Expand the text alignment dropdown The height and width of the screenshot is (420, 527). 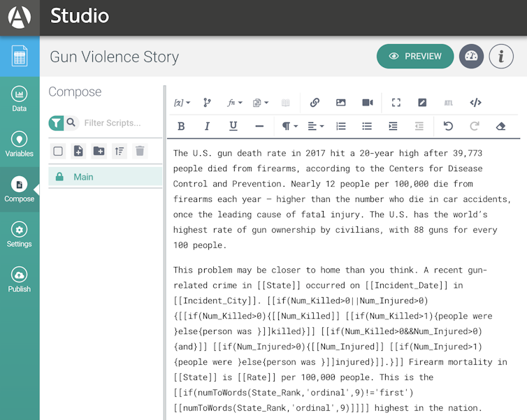click(316, 126)
